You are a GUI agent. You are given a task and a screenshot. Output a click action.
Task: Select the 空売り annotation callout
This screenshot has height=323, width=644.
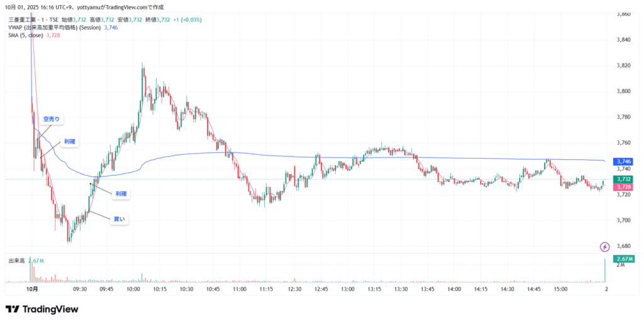[x=51, y=118]
